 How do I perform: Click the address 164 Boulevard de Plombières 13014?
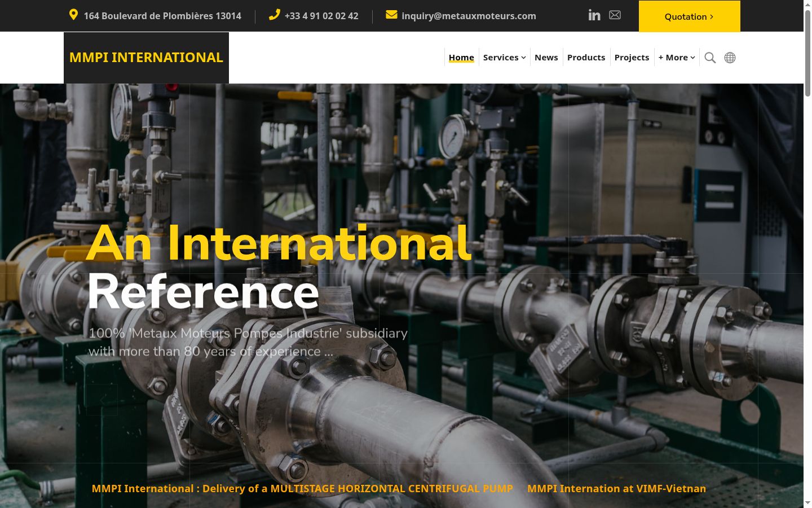162,16
